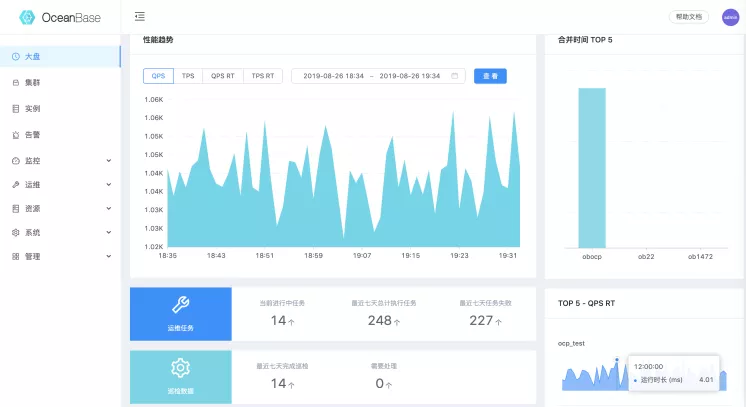Select the TPS RT metric option

tap(263, 76)
